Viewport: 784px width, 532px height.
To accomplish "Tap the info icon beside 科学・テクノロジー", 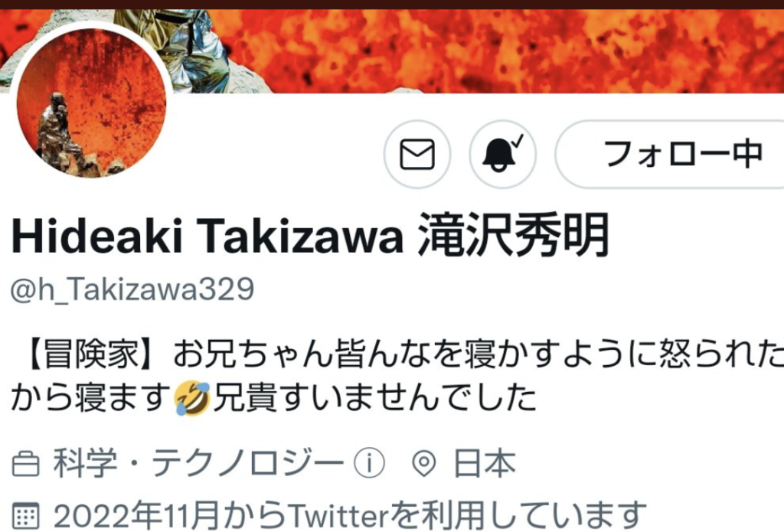I will pos(370,463).
